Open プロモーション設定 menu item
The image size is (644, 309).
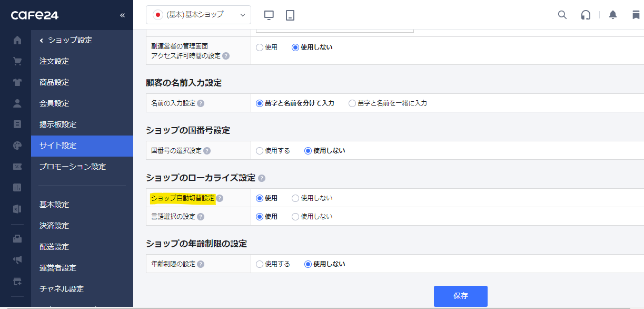click(82, 167)
